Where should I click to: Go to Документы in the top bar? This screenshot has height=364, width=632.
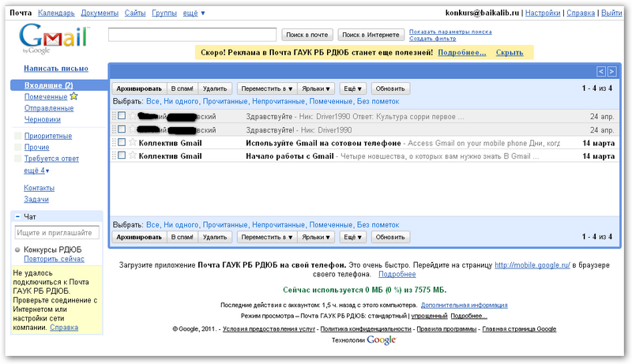click(100, 13)
